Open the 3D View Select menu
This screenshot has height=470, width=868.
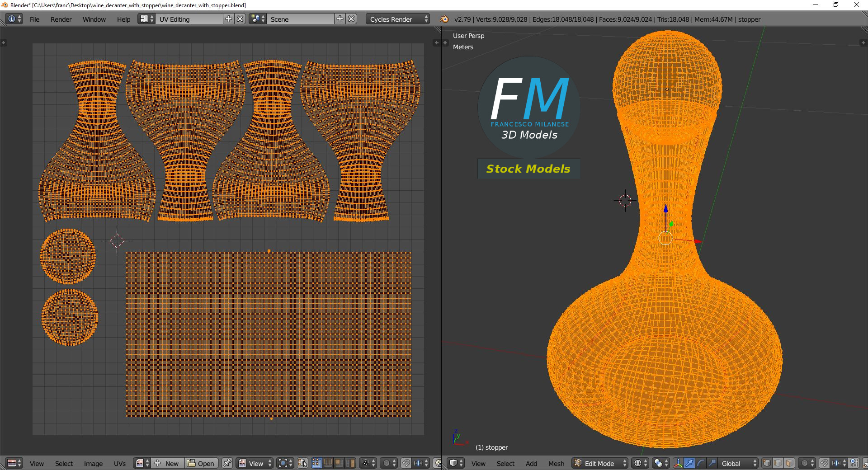point(505,464)
